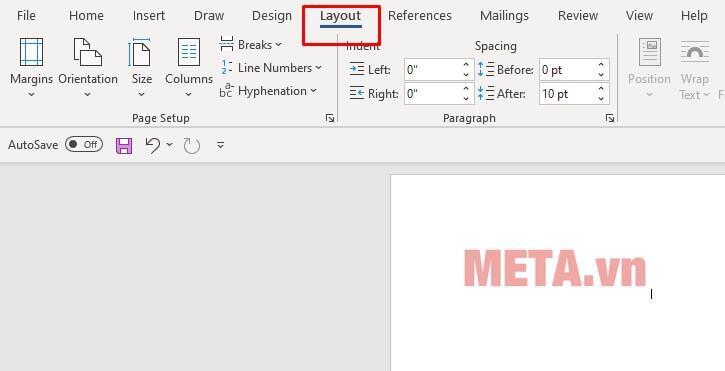Click the Wrap Text button
Image resolution: width=725 pixels, height=371 pixels.
[x=694, y=68]
